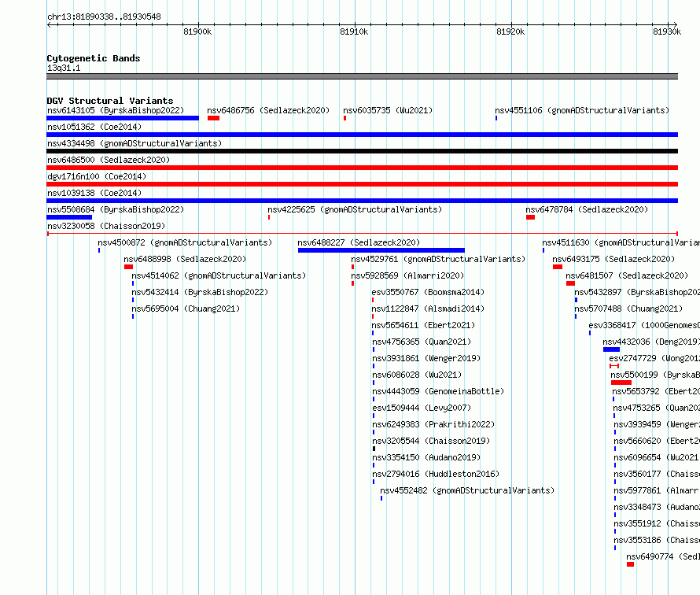Image resolution: width=700 pixels, height=595 pixels.
Task: Click the nsv6096654 variant label
Action: [x=657, y=457]
